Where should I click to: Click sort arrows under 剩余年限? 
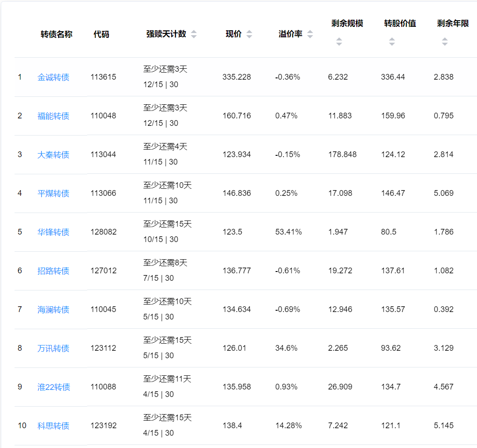(445, 42)
